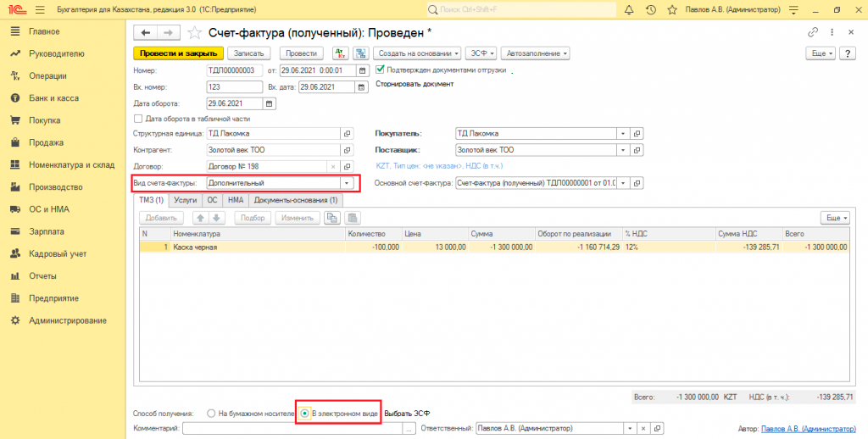
Task: Open document structure icon next to Дт/Кт
Action: click(361, 53)
